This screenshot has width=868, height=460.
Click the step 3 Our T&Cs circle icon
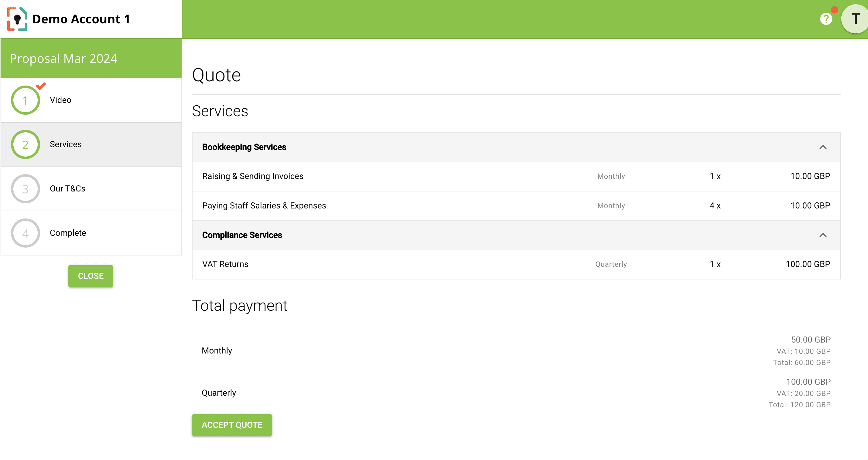(x=26, y=189)
